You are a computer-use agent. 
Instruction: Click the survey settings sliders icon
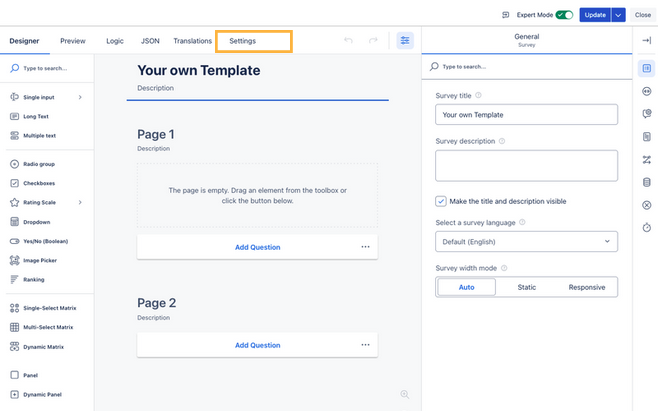click(x=405, y=41)
